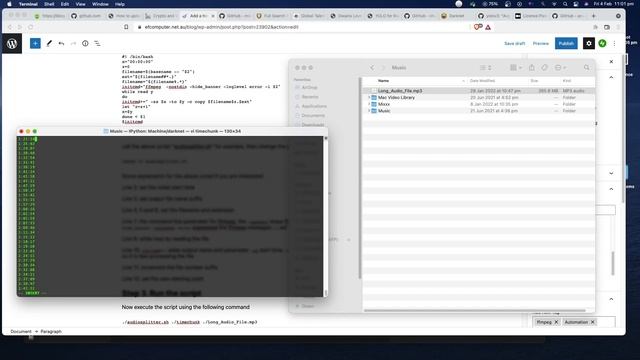The image size is (640, 360).
Task: Click Finder Tags icon
Action: 544,68
